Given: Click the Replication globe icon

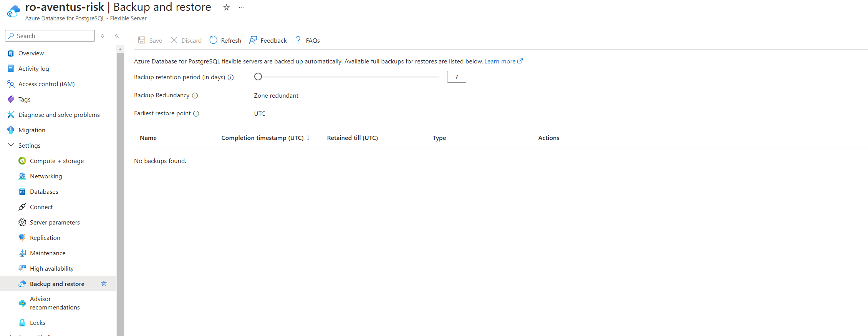Looking at the screenshot, I should 22,238.
